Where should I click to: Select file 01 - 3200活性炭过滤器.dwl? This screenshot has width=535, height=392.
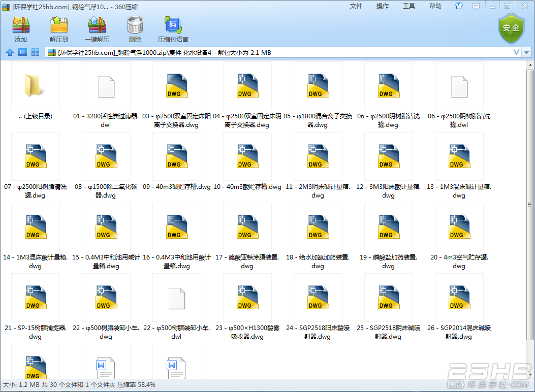106,95
